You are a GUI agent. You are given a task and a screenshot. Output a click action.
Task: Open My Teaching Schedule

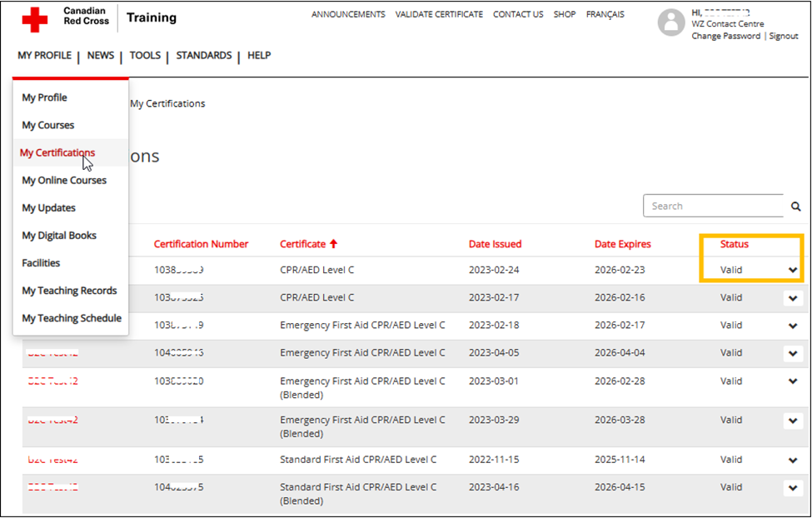pyautogui.click(x=71, y=318)
